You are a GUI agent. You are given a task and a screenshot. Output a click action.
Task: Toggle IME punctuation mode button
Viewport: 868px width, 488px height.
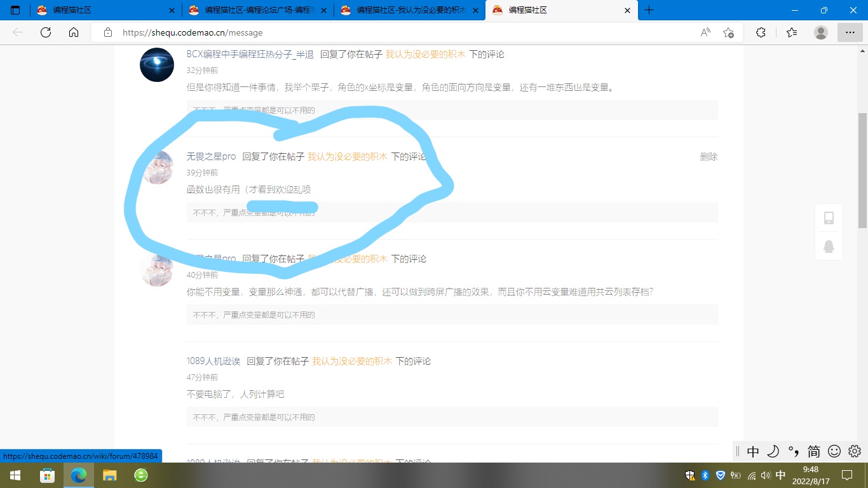click(794, 451)
